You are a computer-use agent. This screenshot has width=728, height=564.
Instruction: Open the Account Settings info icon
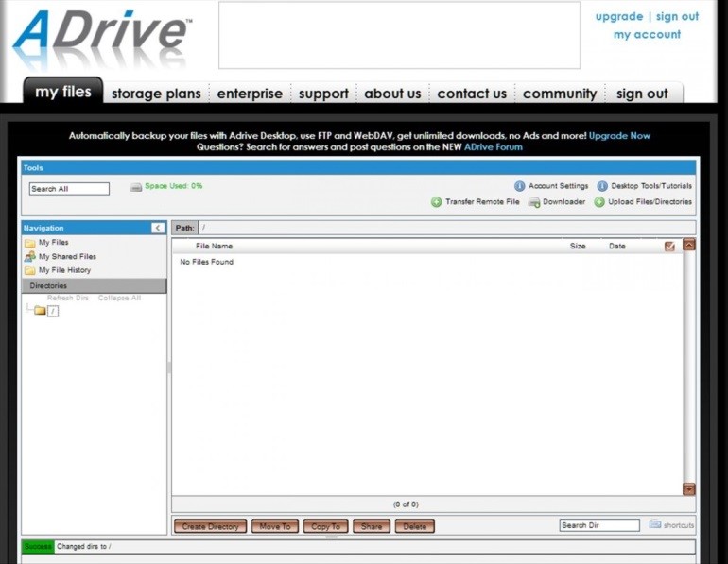520,186
